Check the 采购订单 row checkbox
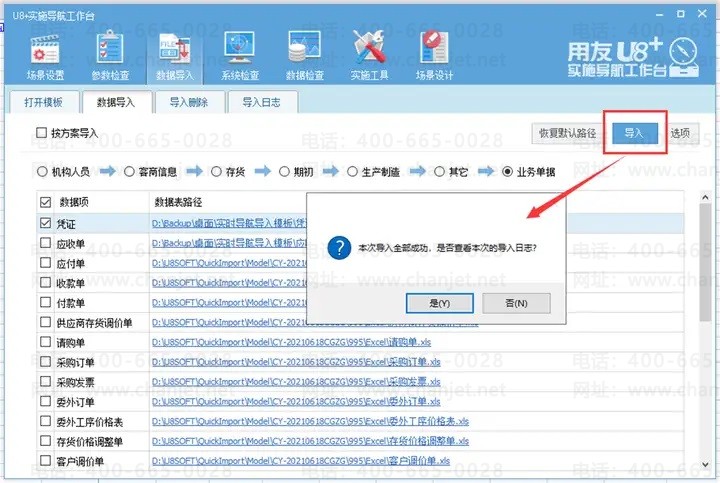 [x=45, y=362]
